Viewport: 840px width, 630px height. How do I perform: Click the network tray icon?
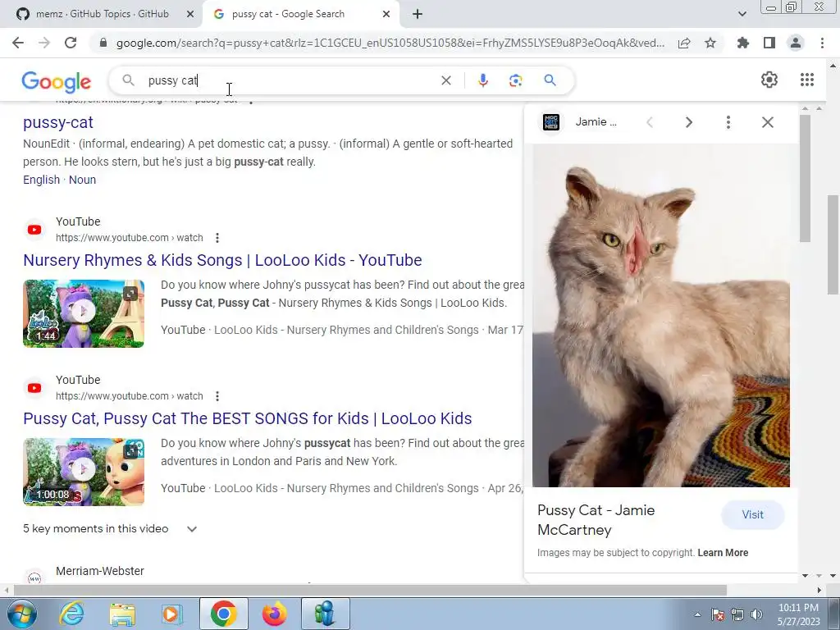(x=737, y=614)
